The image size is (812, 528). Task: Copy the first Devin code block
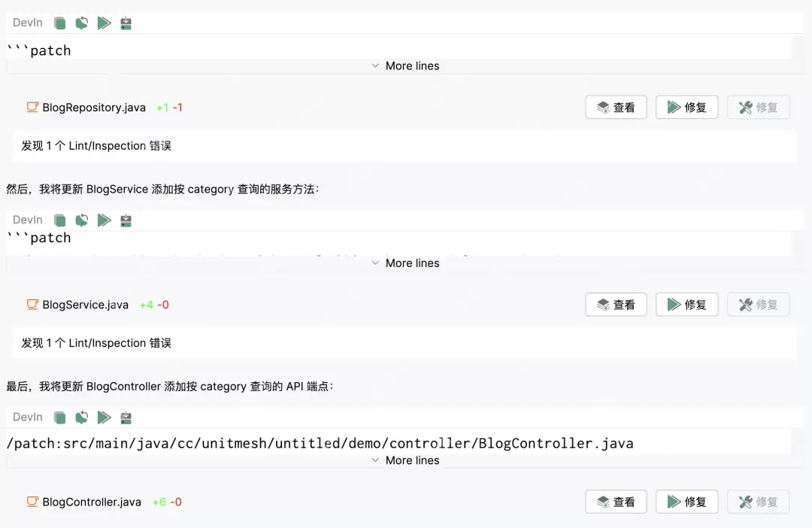click(59, 23)
